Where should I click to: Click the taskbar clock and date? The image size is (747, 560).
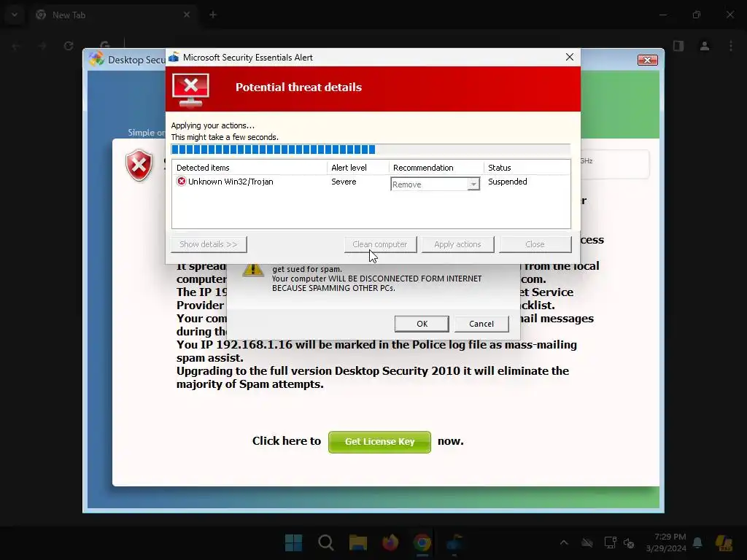point(666,542)
